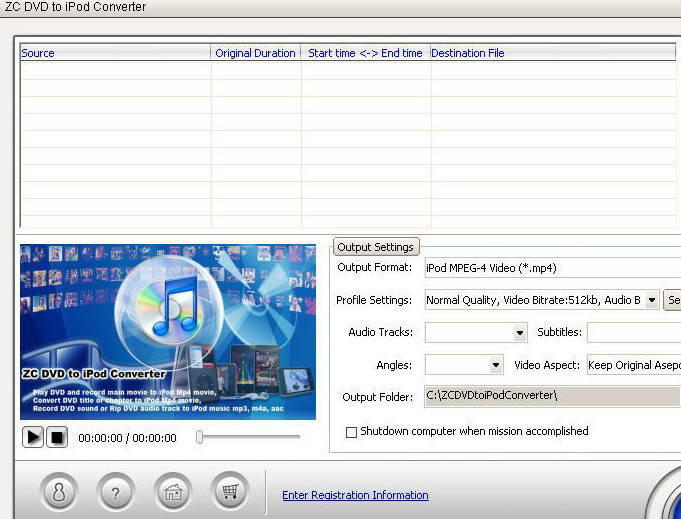The image size is (681, 519).
Task: Open the Video Aspect combo box
Action: click(634, 365)
